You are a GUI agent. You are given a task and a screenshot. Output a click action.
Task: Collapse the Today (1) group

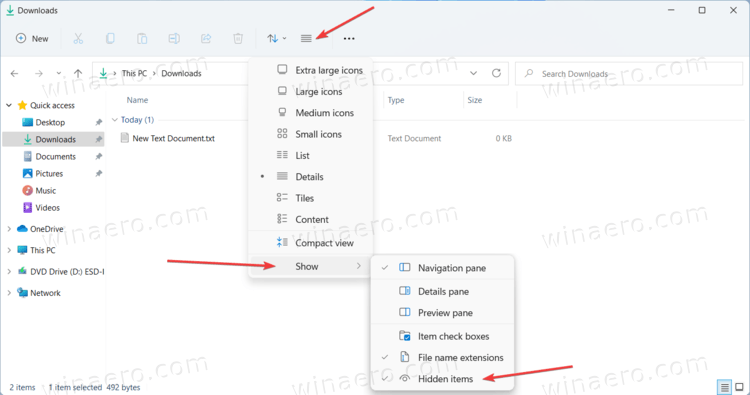[115, 120]
